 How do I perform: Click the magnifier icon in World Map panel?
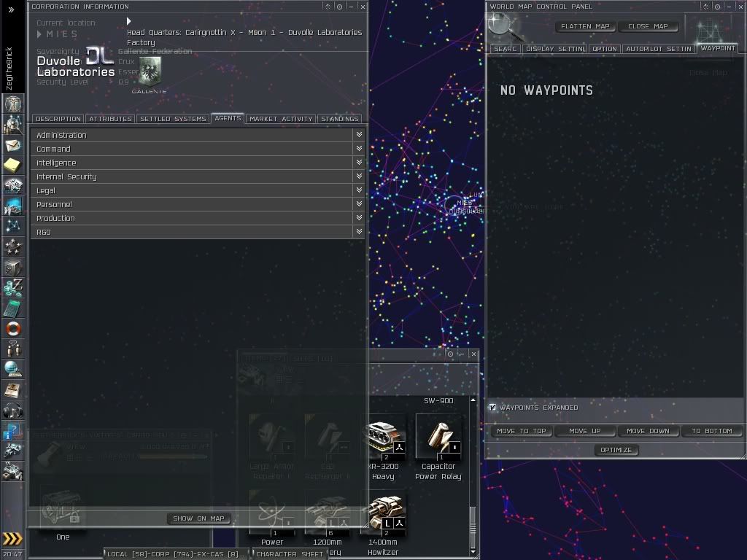pos(505,26)
